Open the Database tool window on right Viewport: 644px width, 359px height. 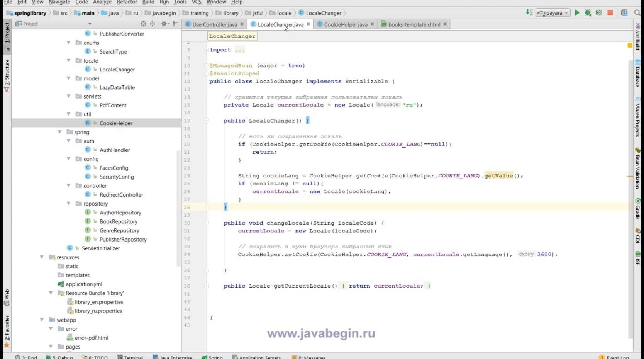coord(638,73)
